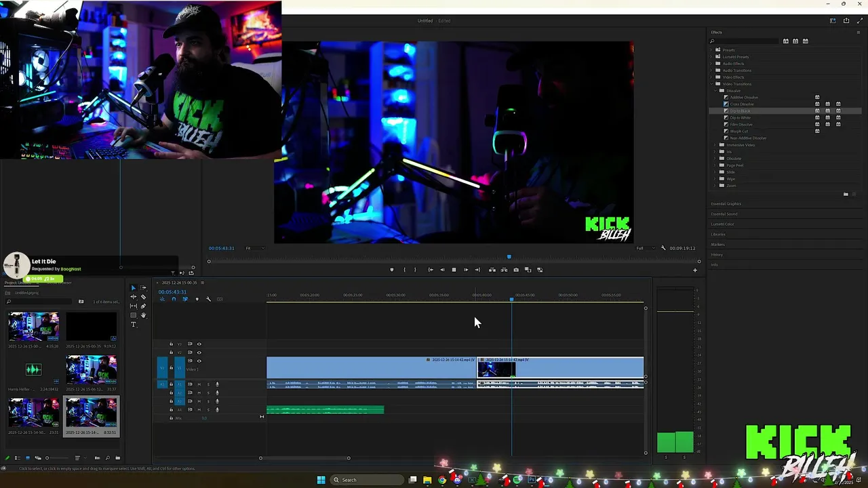Open Windows taskbar Search box
Screen dimensions: 868x488
(x=366, y=480)
